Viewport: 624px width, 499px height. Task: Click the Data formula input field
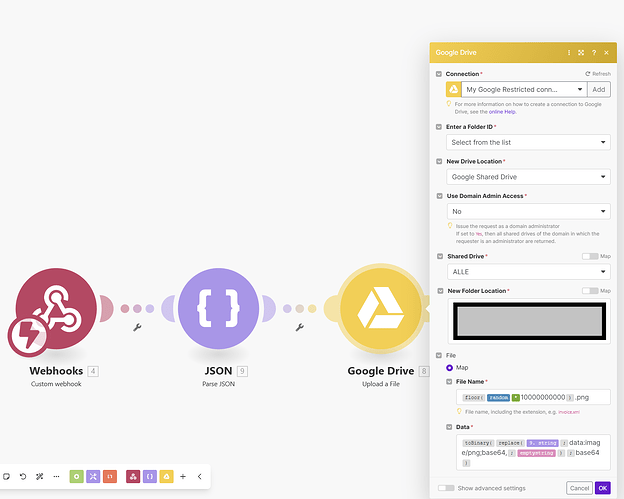pos(533,452)
